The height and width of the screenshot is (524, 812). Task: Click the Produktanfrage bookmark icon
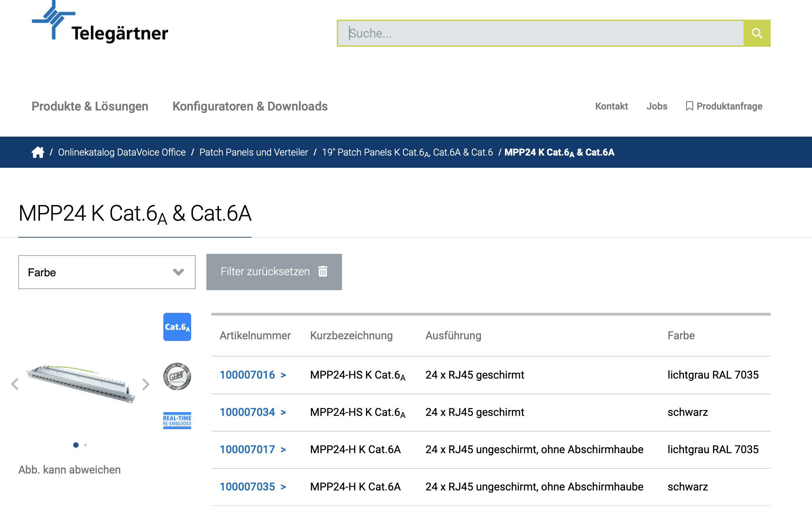point(689,106)
